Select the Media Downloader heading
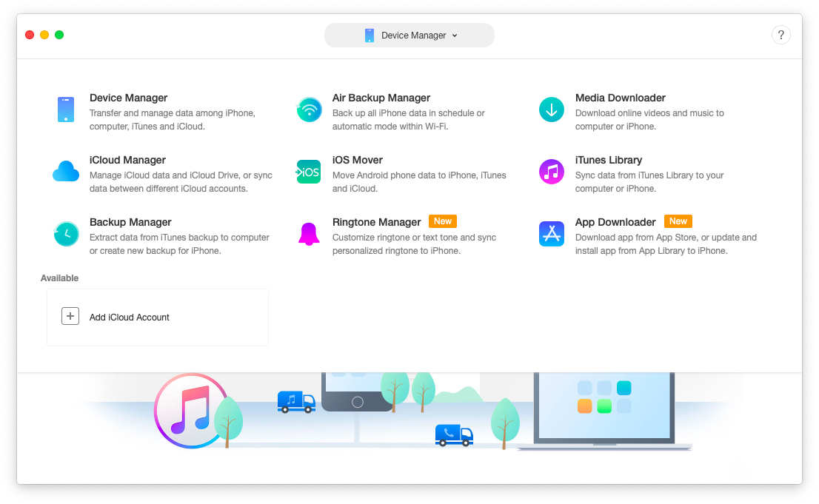The width and height of the screenshot is (819, 504). click(x=621, y=98)
